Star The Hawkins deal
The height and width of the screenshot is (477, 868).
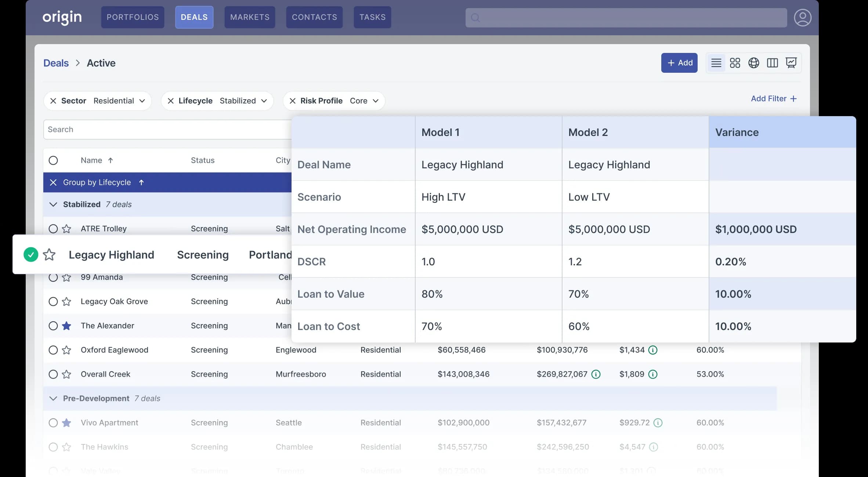(66, 447)
